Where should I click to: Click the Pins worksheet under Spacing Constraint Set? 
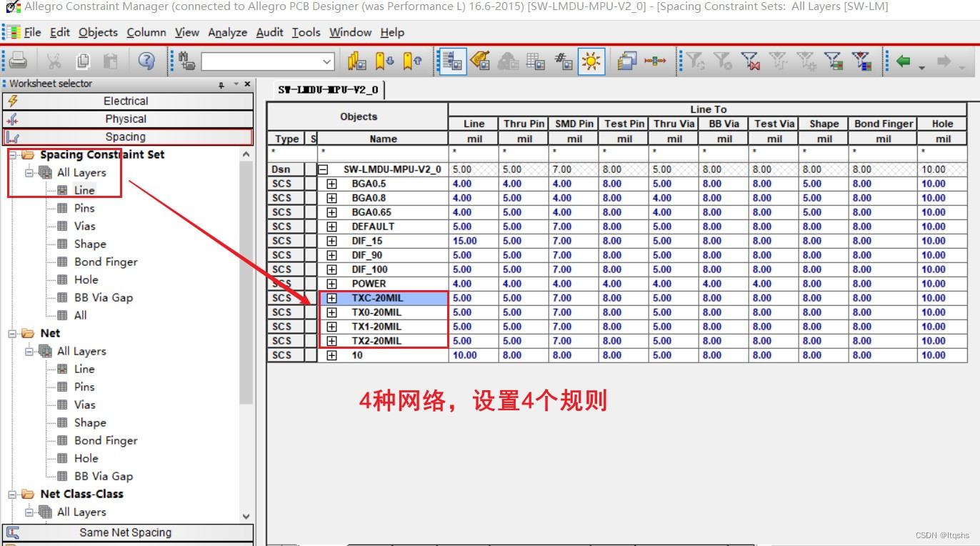coord(84,208)
